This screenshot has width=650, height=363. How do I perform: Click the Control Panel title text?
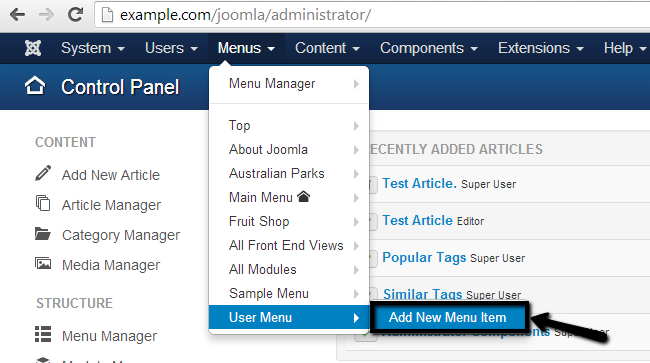(120, 87)
